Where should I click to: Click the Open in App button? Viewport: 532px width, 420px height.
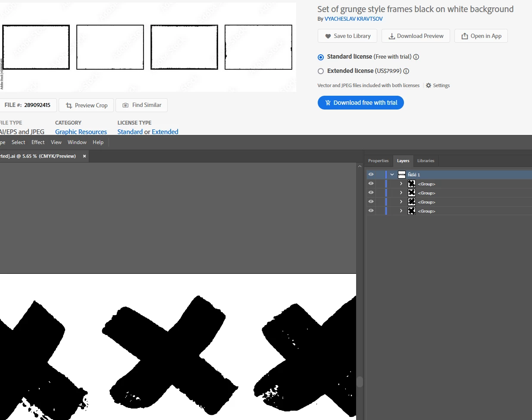(481, 36)
